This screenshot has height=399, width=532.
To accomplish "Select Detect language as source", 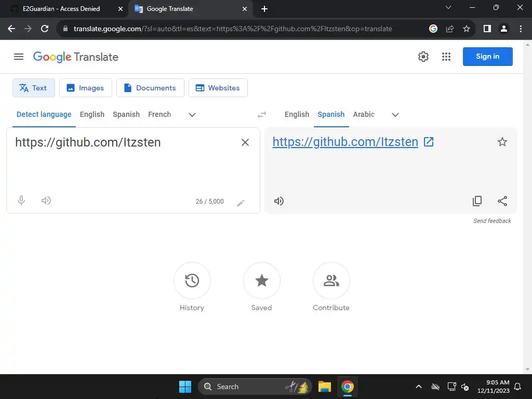I will (x=44, y=114).
